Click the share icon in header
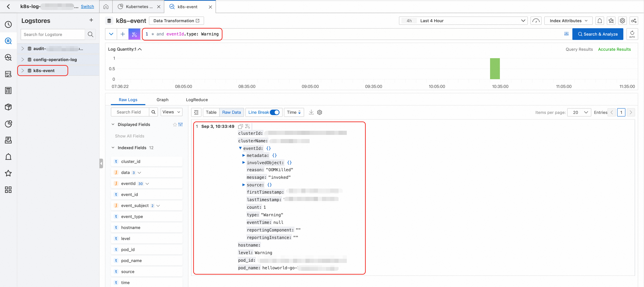Image resolution: width=644 pixels, height=287 pixels. 634,21
